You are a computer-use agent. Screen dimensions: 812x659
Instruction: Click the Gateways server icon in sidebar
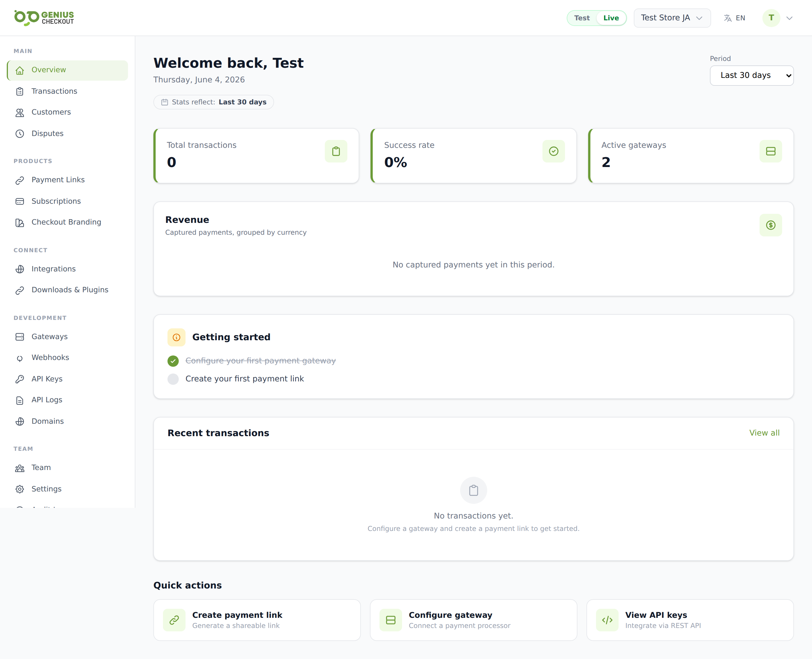(20, 337)
